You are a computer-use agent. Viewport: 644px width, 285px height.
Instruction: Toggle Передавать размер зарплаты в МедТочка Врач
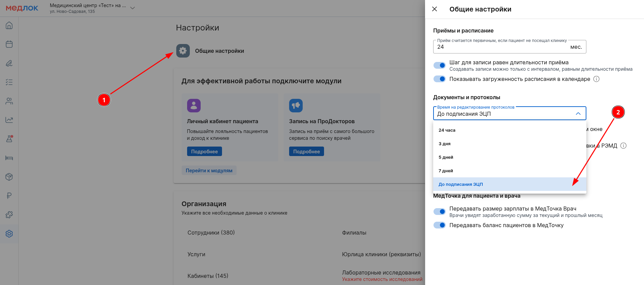[x=440, y=212]
